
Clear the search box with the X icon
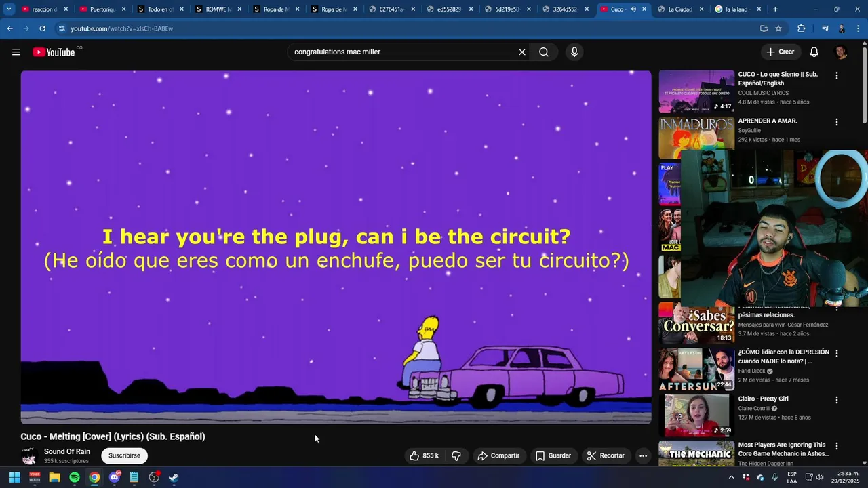coord(522,52)
